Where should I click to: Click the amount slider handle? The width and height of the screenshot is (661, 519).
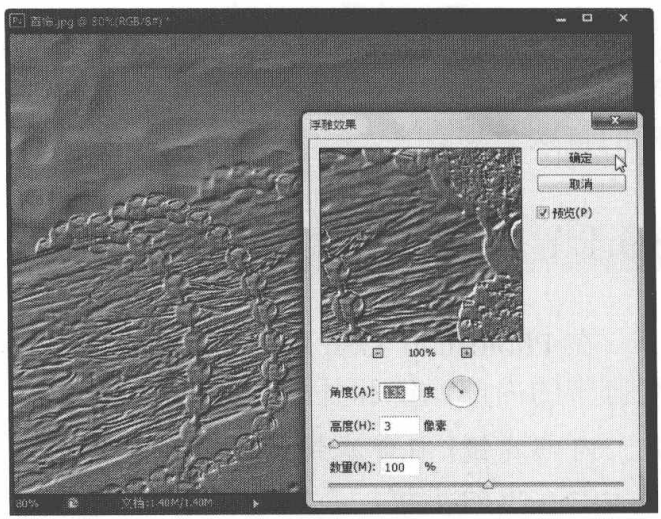tap(488, 484)
